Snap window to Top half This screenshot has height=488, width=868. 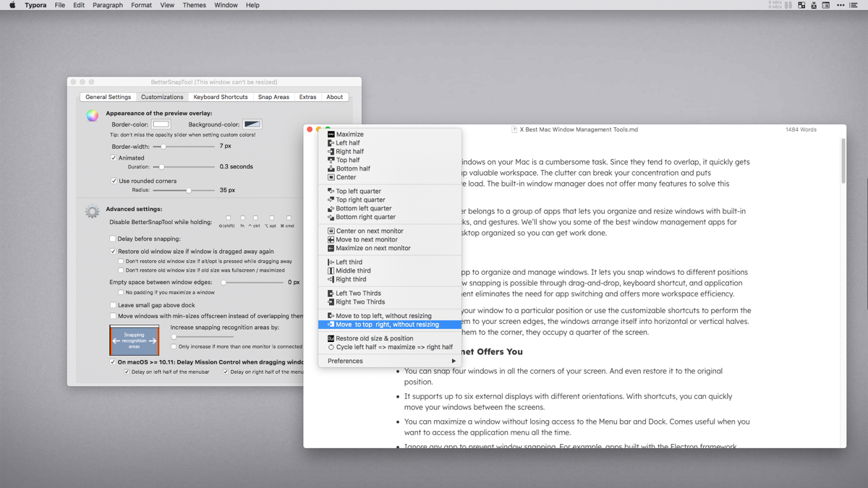[x=389, y=160]
